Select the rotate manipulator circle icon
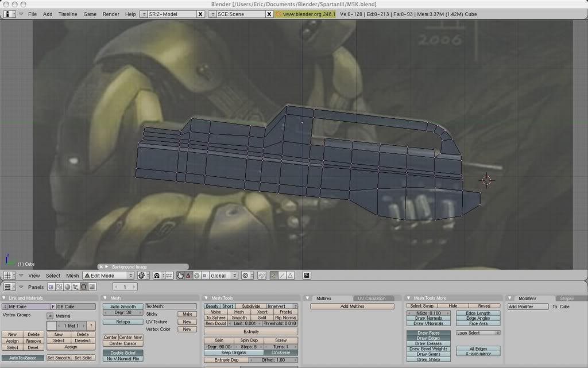588x368 pixels. (196, 276)
